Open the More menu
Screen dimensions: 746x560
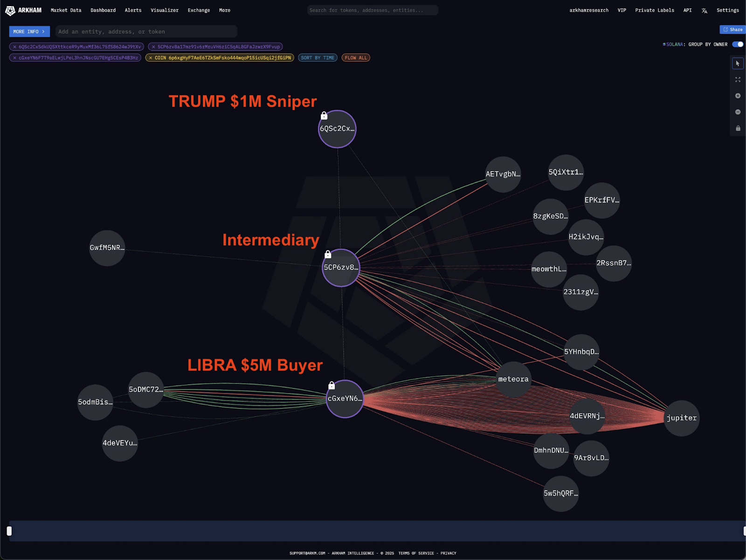[x=225, y=10]
